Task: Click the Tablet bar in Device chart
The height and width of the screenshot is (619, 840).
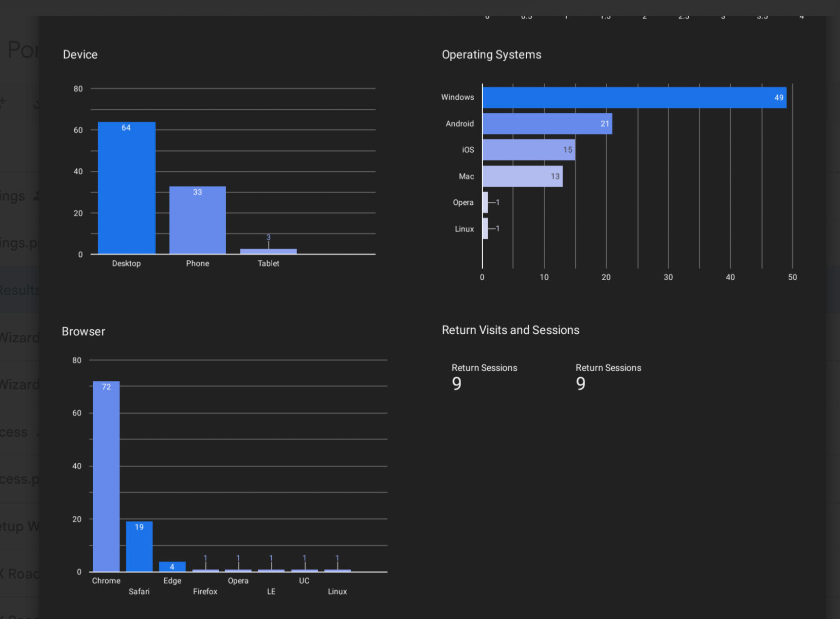Action: point(268,251)
